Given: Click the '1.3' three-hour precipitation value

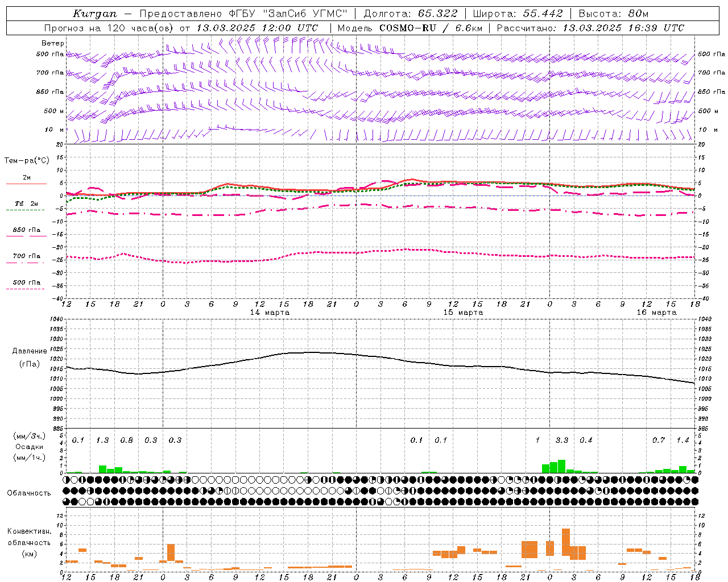Looking at the screenshot, I should point(102,440).
